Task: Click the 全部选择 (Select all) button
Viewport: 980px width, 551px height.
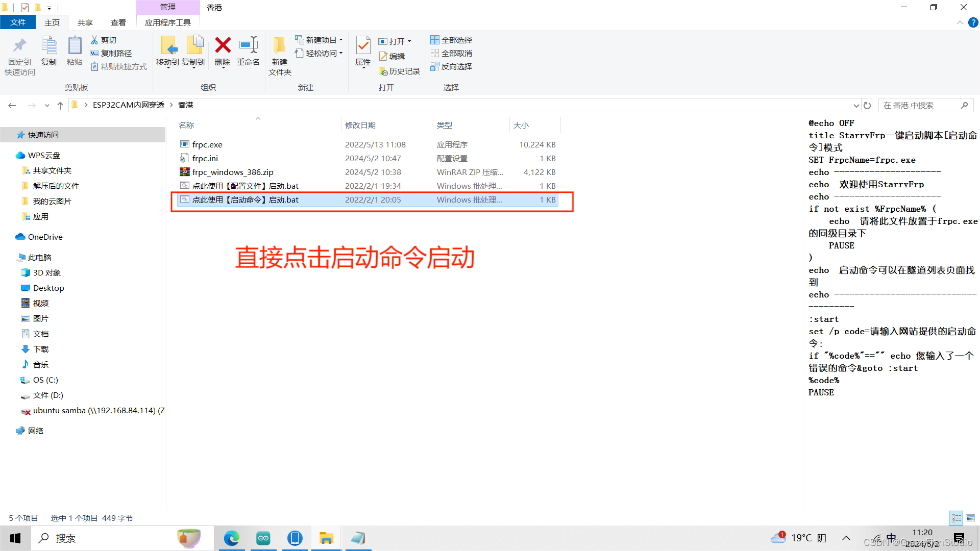Action: pyautogui.click(x=451, y=39)
